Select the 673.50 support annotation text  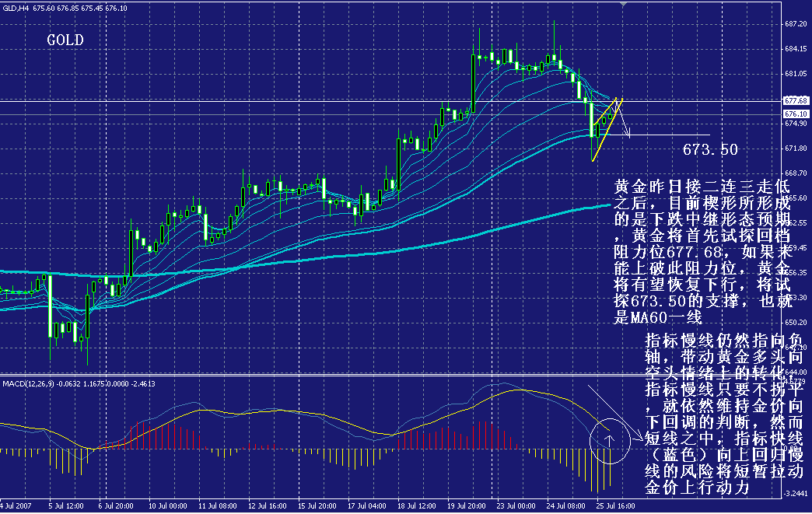(710, 149)
